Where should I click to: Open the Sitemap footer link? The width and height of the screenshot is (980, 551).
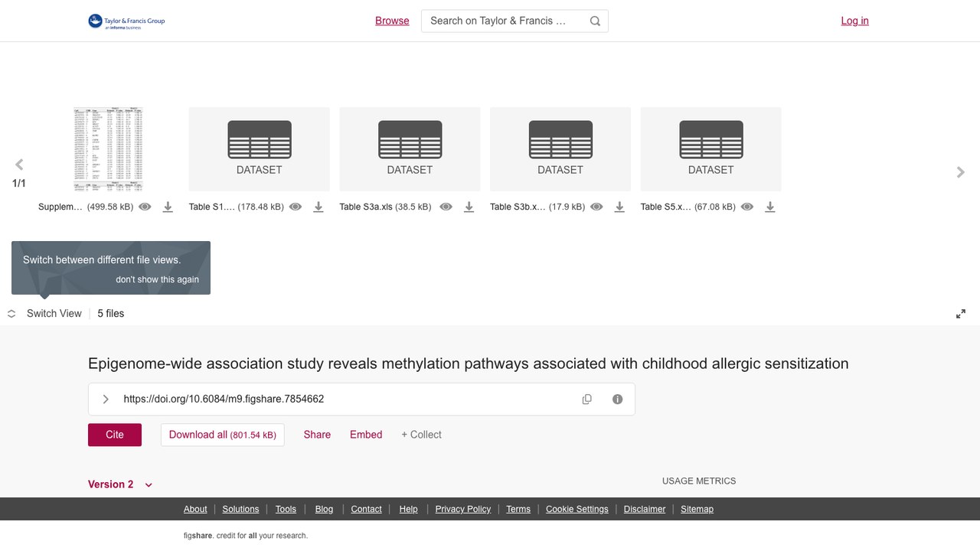[x=697, y=509]
